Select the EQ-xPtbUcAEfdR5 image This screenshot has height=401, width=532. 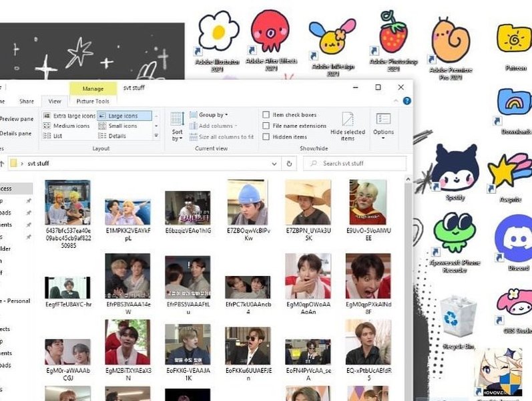pos(368,351)
